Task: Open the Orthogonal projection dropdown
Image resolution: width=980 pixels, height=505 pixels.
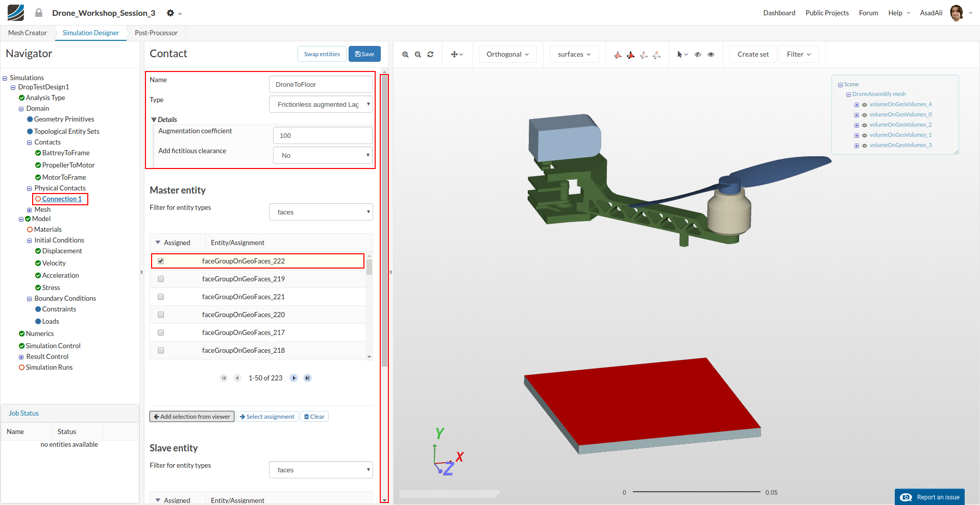Action: (x=507, y=54)
